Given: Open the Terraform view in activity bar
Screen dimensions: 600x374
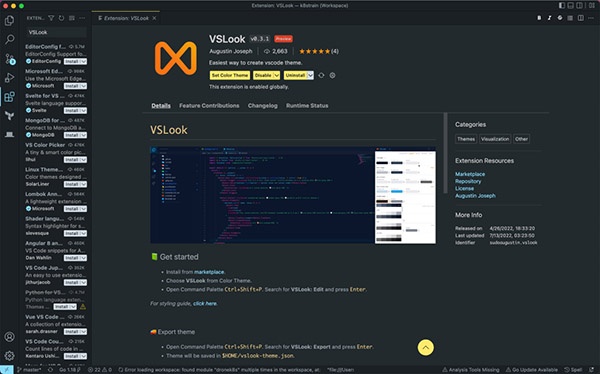Looking at the screenshot, I should pos(10,115).
